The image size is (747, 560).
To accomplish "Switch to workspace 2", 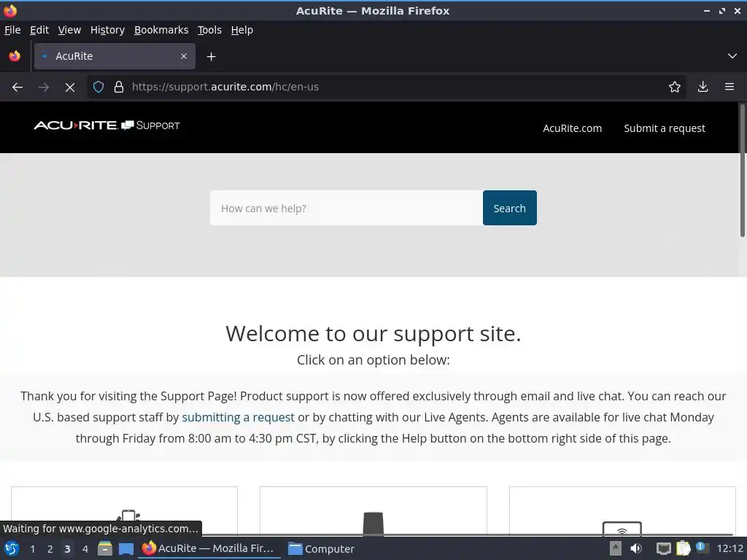I will pos(50,549).
